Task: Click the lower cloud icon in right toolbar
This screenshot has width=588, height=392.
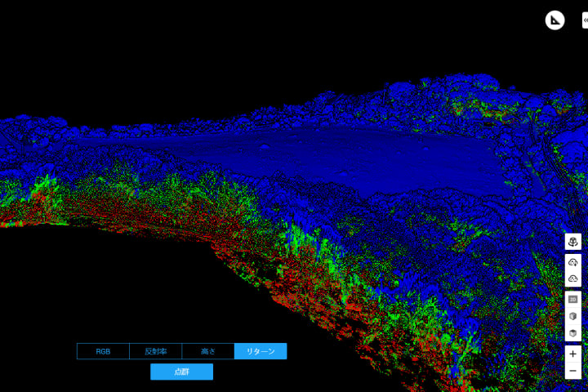Action: [573, 279]
